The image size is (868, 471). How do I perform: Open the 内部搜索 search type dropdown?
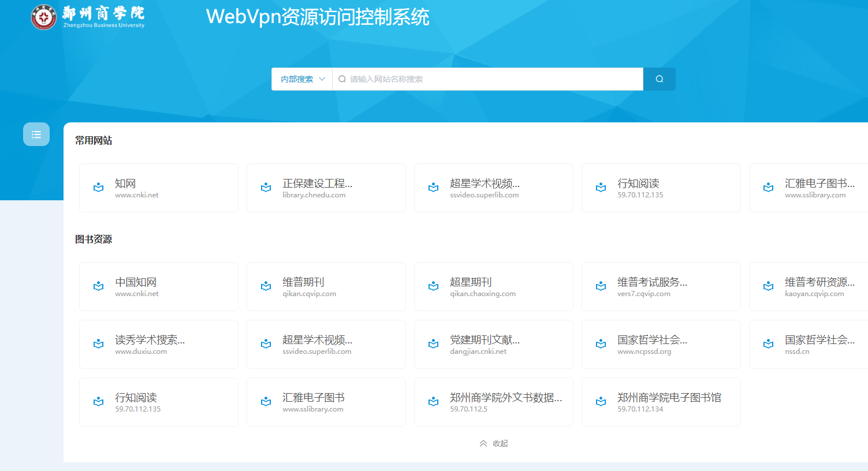tap(302, 79)
